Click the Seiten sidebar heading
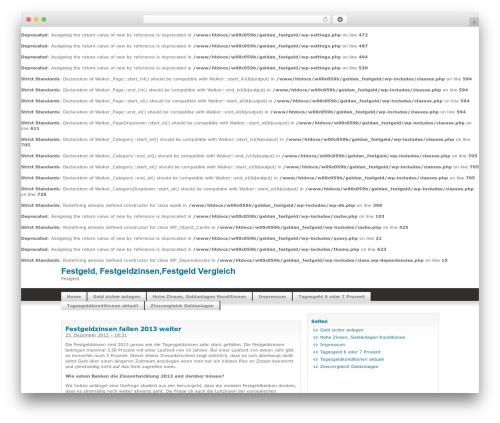Image resolution: width=500 pixels, height=423 pixels. coord(319,321)
